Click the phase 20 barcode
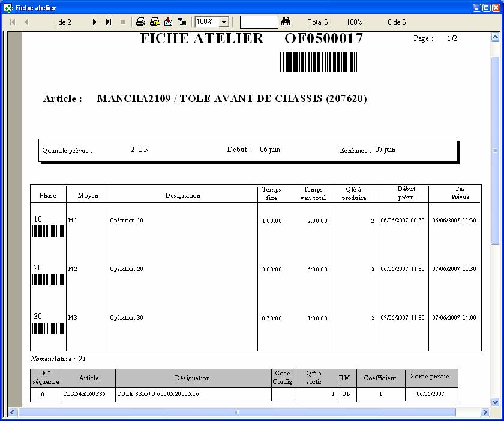504x421 pixels. click(x=49, y=279)
